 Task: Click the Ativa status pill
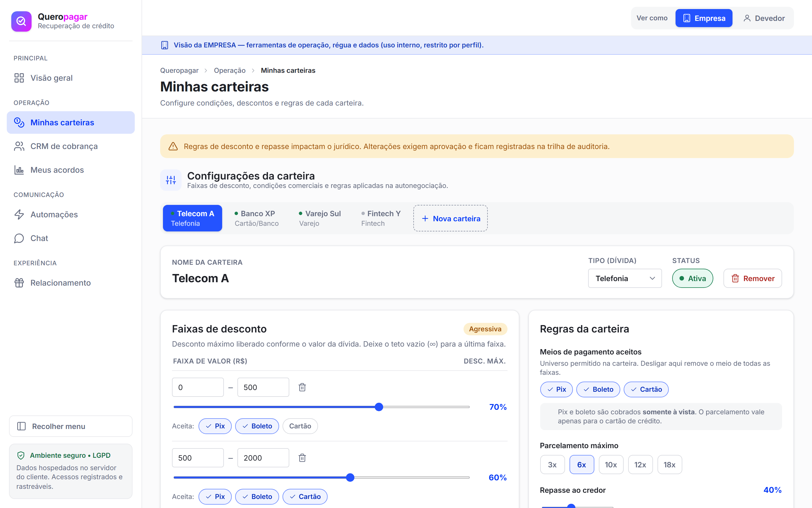click(692, 278)
